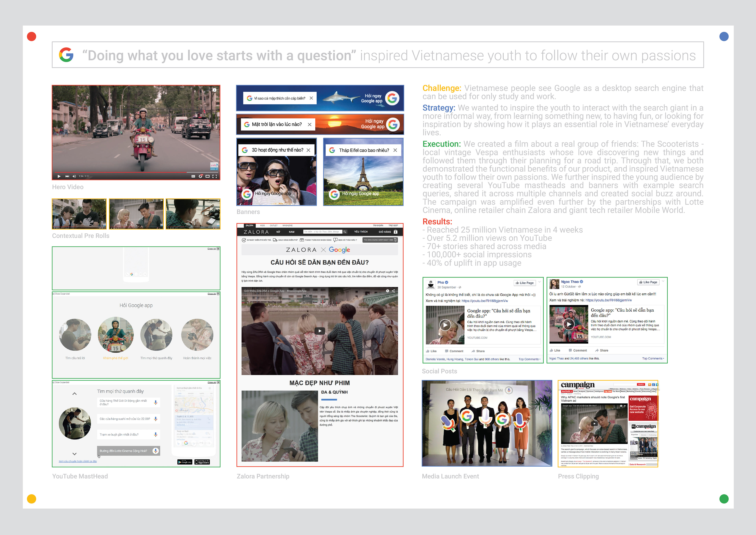Image resolution: width=756 pixels, height=535 pixels.
Task: Open the NỮ menu on Zalora
Action: pyautogui.click(x=278, y=232)
